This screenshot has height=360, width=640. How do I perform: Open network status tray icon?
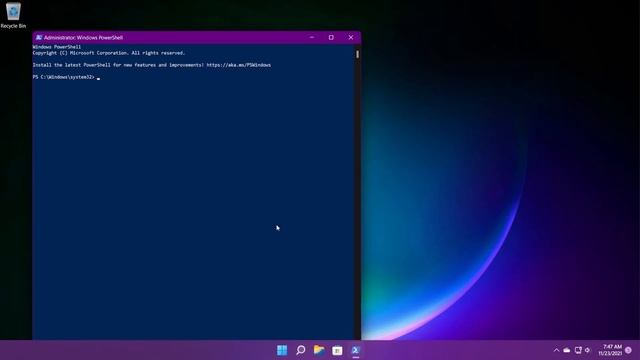578,350
